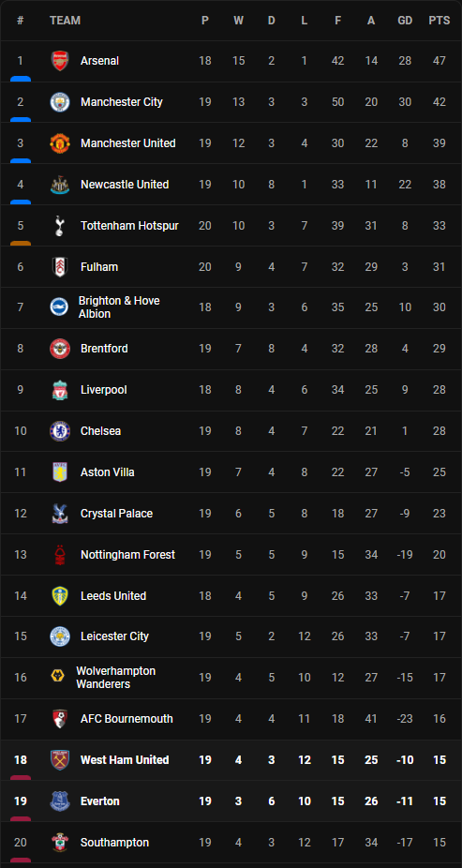This screenshot has height=868, width=462.
Task: Sort table by GD column header
Action: 405,21
